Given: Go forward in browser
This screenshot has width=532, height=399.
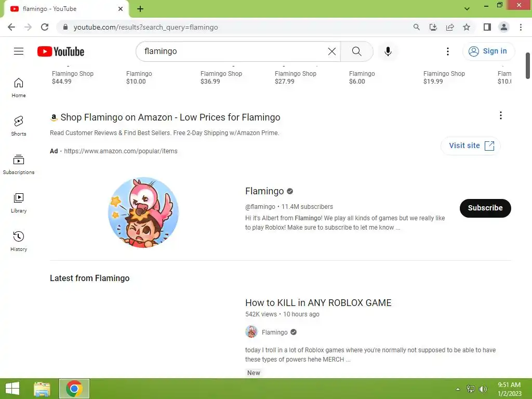Looking at the screenshot, I should tap(28, 27).
